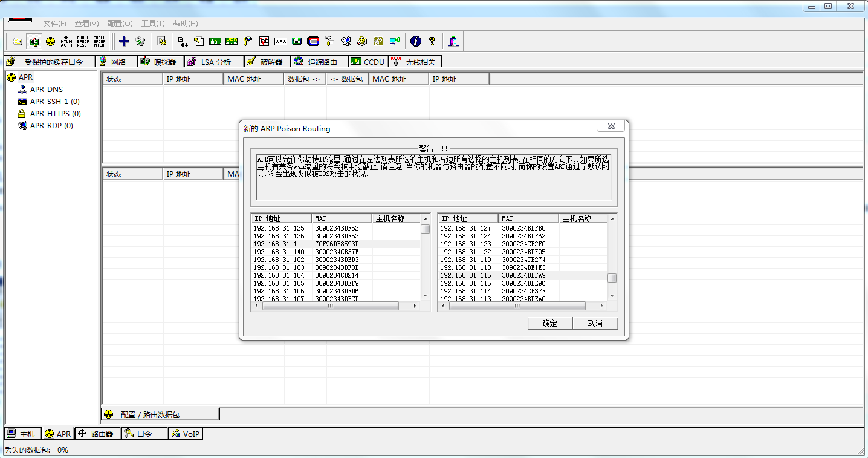Select APR-HTTPS (0) in the tree
Viewport: 868px width, 458px height.
[x=55, y=114]
